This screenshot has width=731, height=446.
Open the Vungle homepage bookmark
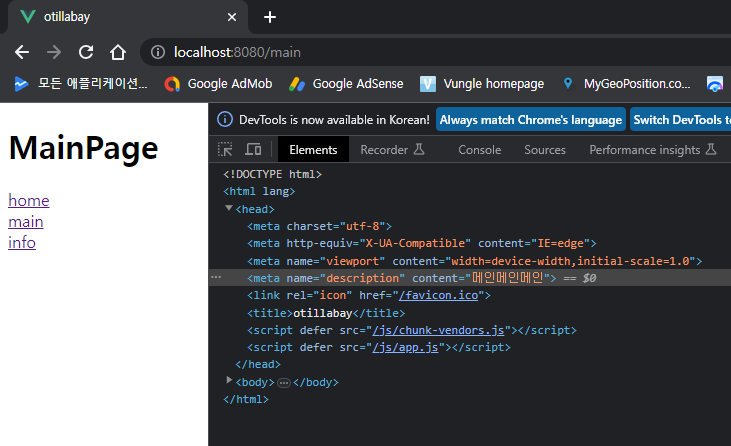(x=482, y=84)
